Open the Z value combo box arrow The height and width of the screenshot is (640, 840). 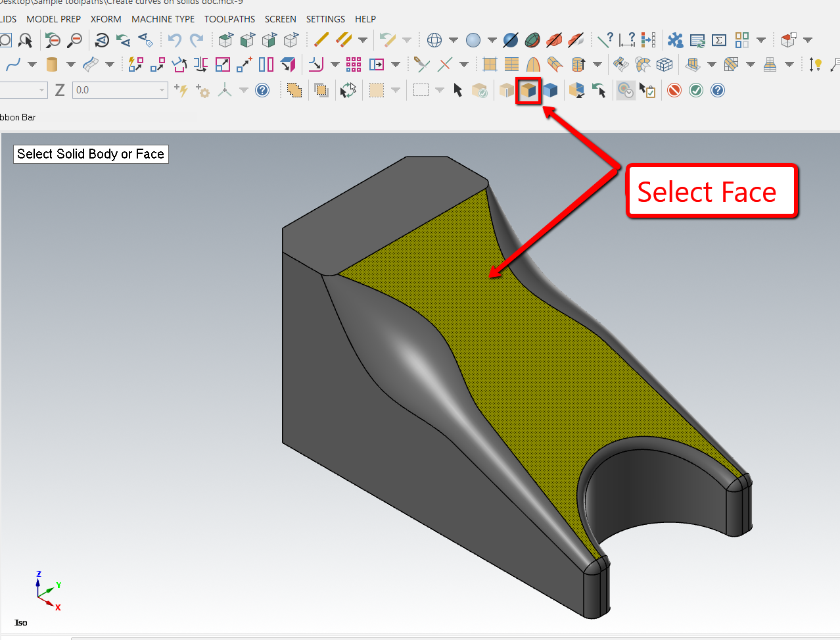pyautogui.click(x=162, y=90)
